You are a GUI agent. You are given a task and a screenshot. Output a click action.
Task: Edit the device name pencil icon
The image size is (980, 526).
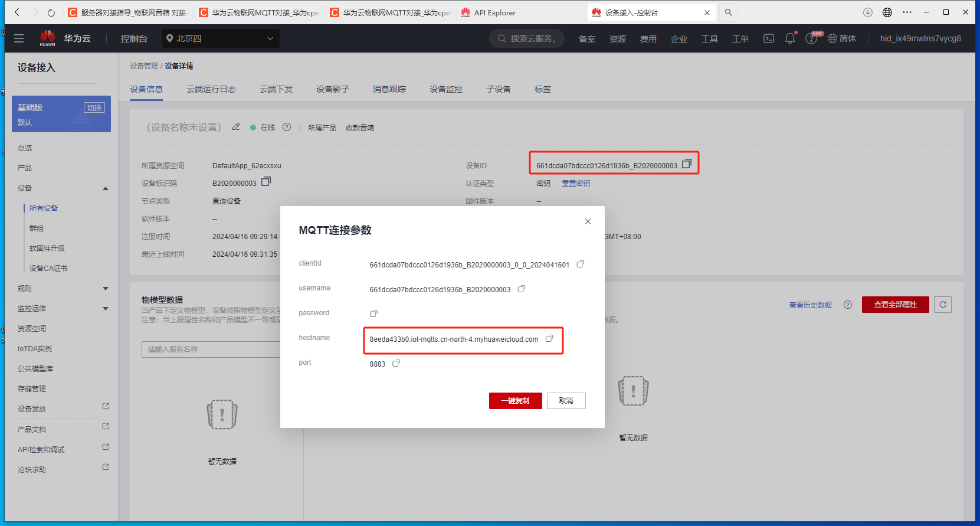[x=236, y=127]
